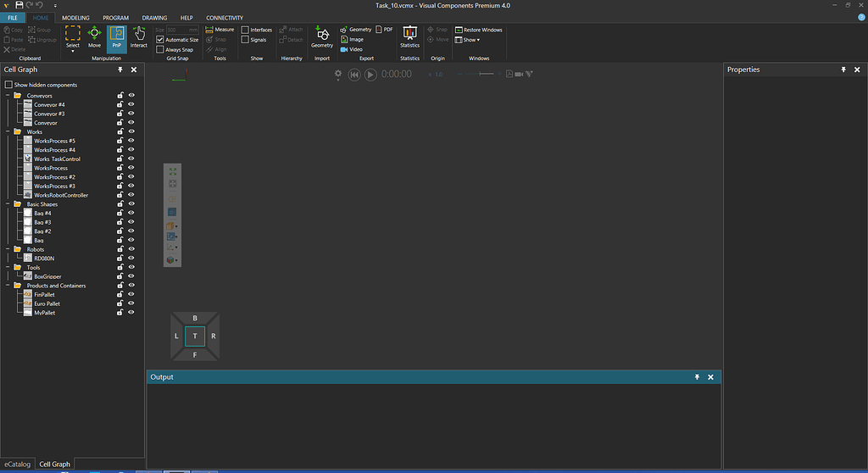This screenshot has width=868, height=473.
Task: Export Geometry in the Export group
Action: pyautogui.click(x=355, y=30)
